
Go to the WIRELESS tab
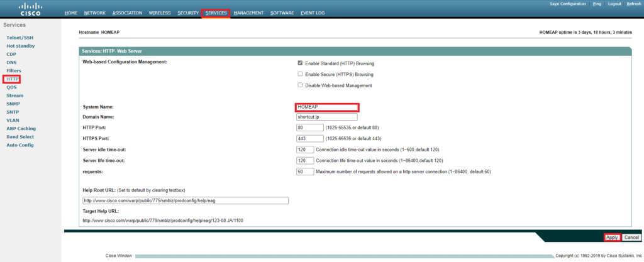click(x=160, y=13)
